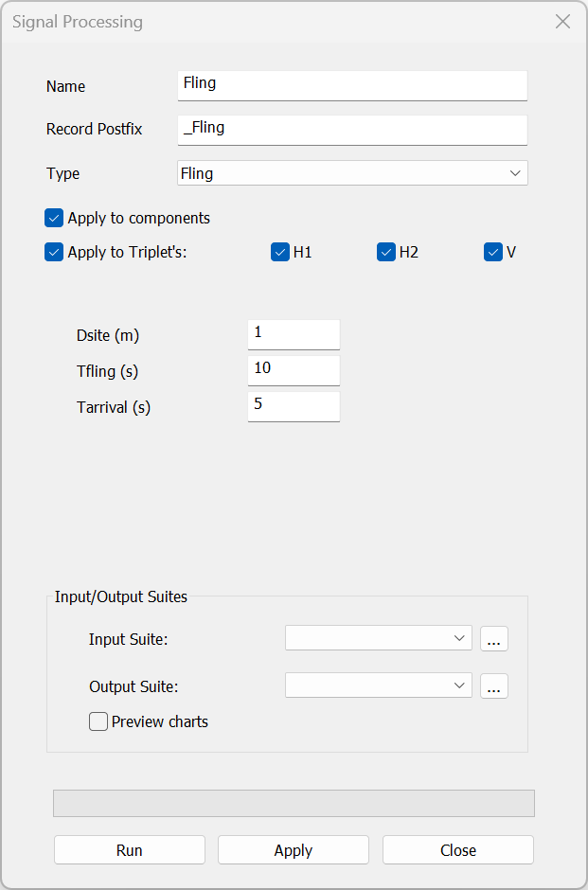Uncheck the V component checkbox
The width and height of the screenshot is (588, 890).
point(492,253)
